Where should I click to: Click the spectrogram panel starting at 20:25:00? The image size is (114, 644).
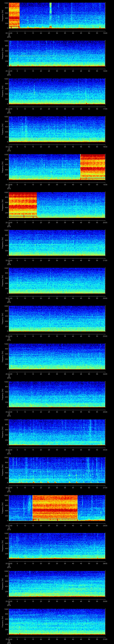tap(57, 432)
